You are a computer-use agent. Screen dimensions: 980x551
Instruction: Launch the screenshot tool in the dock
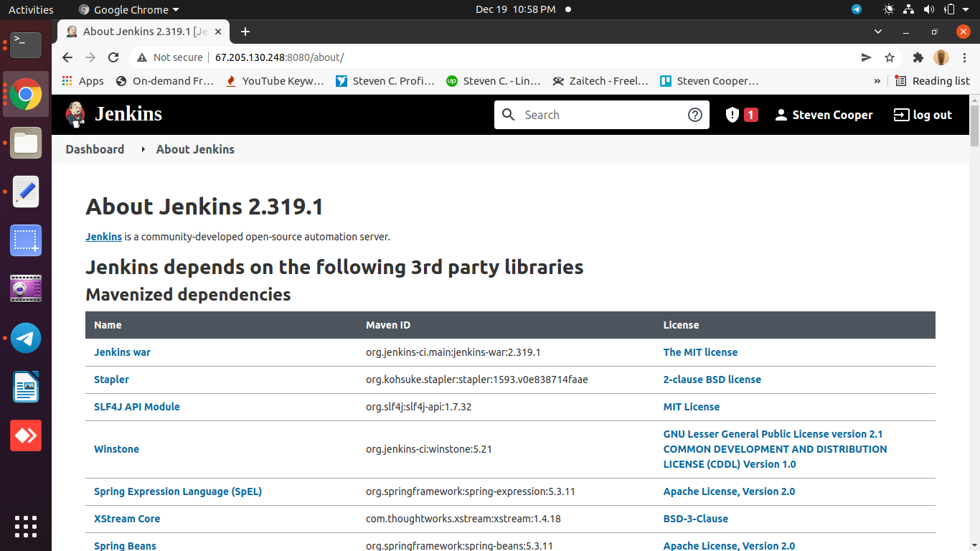click(26, 240)
